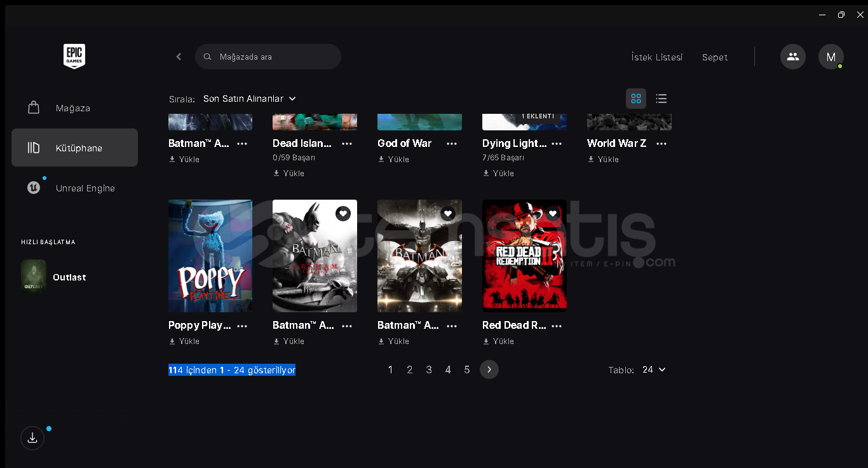Click the World War Z title

point(617,143)
